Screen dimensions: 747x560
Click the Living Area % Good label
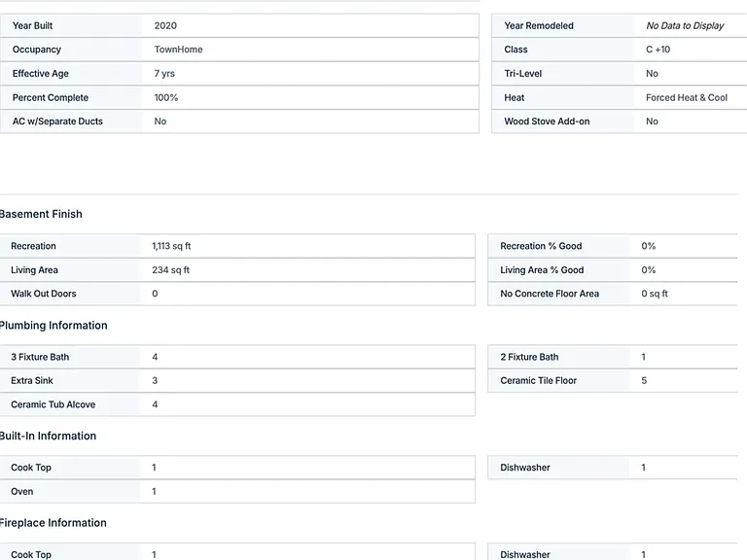pos(542,270)
